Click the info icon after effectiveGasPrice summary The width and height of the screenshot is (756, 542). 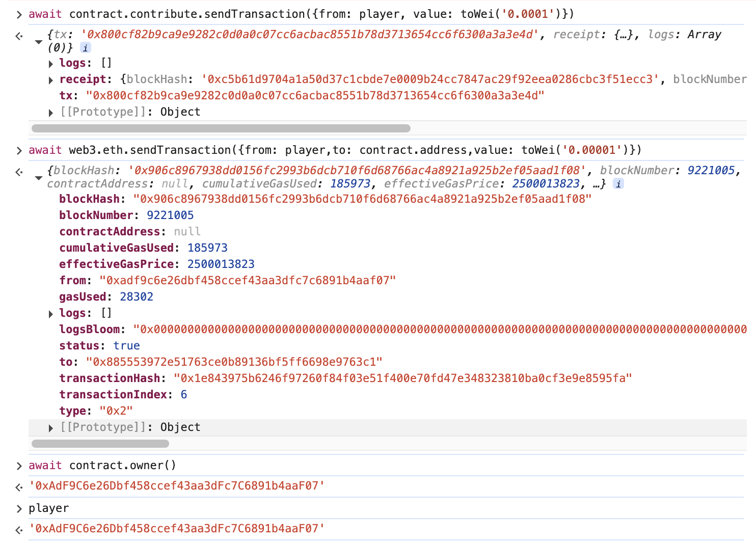tap(618, 184)
